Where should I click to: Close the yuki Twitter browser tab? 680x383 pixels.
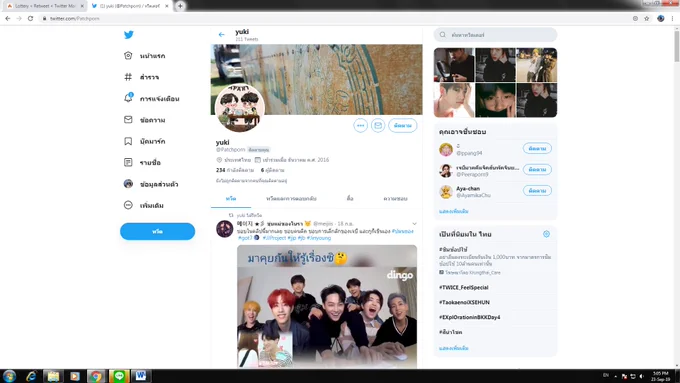pos(167,6)
